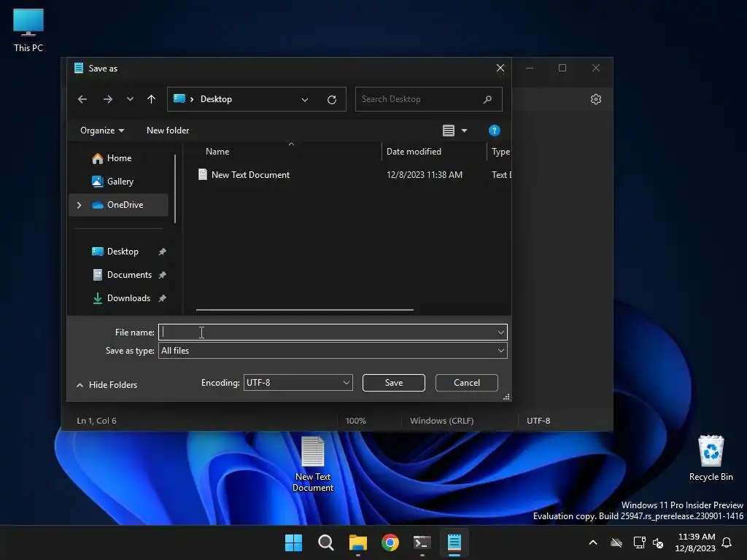
Task: Select Home in navigation pane
Action: (119, 158)
